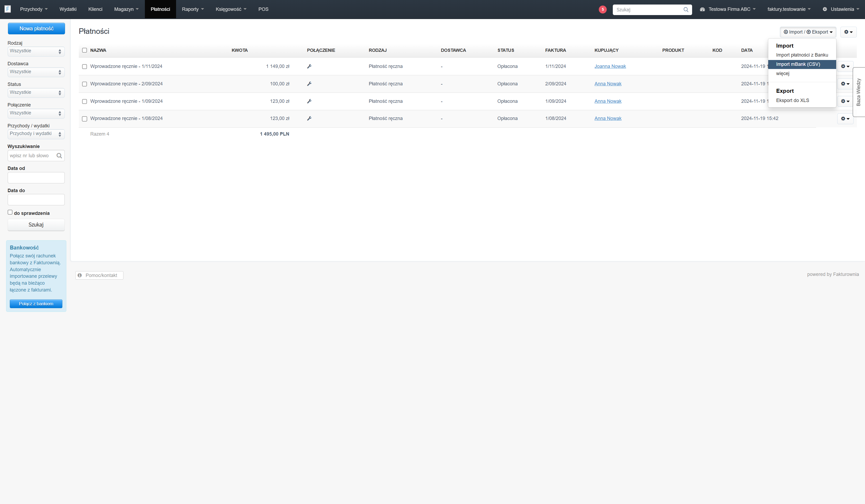Toggle the select-all checkbox in table header
Screen dimensions: 865x504
point(84,50)
